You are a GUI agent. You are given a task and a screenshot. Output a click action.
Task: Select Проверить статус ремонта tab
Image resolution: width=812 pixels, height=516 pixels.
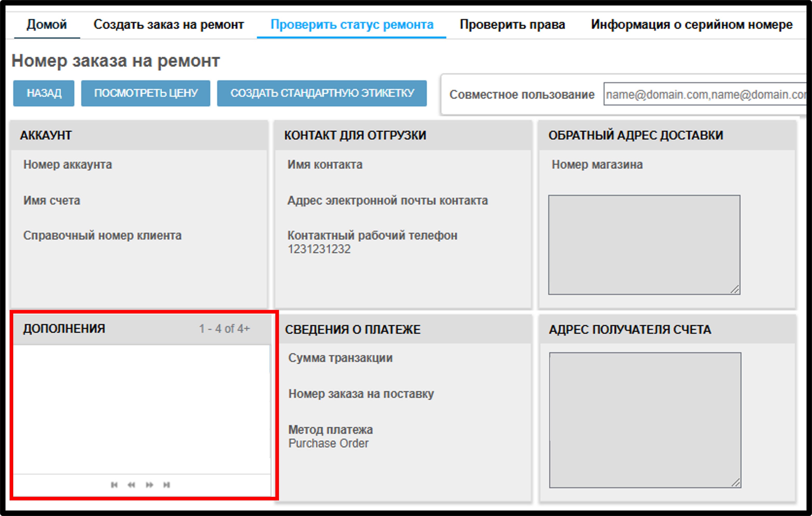click(x=352, y=25)
